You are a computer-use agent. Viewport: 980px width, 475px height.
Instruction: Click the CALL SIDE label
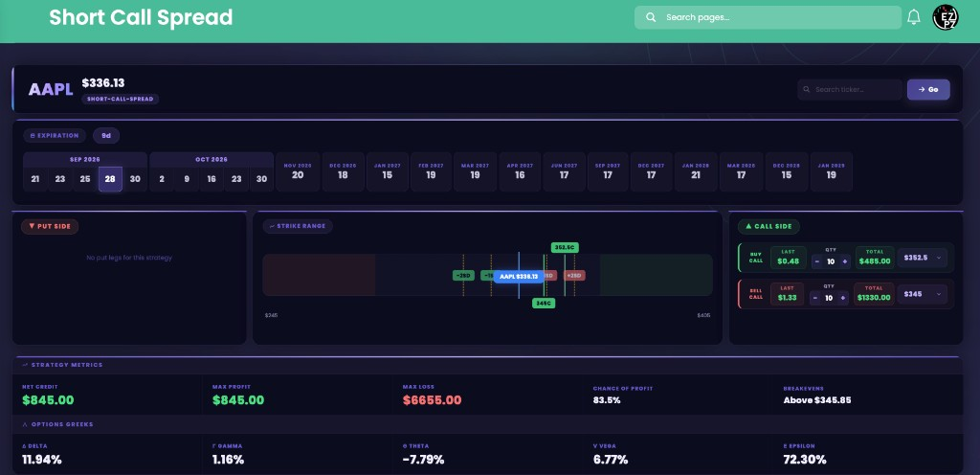pyautogui.click(x=768, y=226)
